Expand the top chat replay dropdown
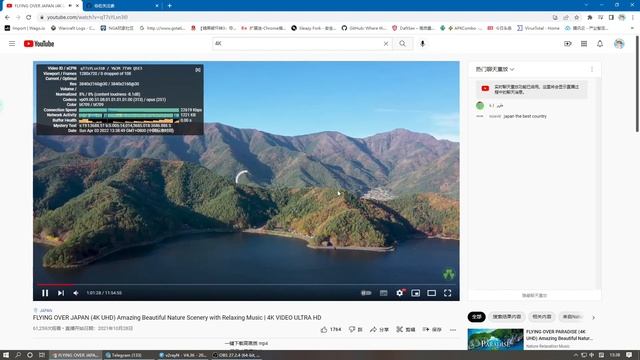Screen dimensions: 640x360 495,69
